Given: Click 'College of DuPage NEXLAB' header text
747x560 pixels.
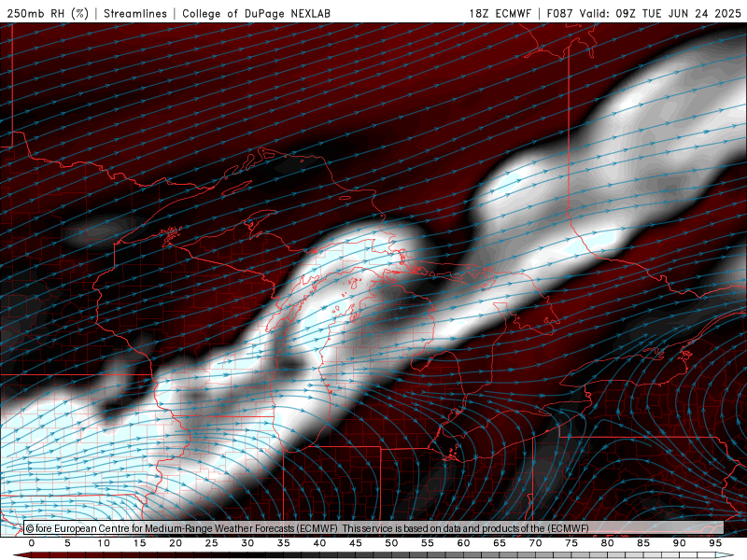Looking at the screenshot, I should [x=256, y=13].
